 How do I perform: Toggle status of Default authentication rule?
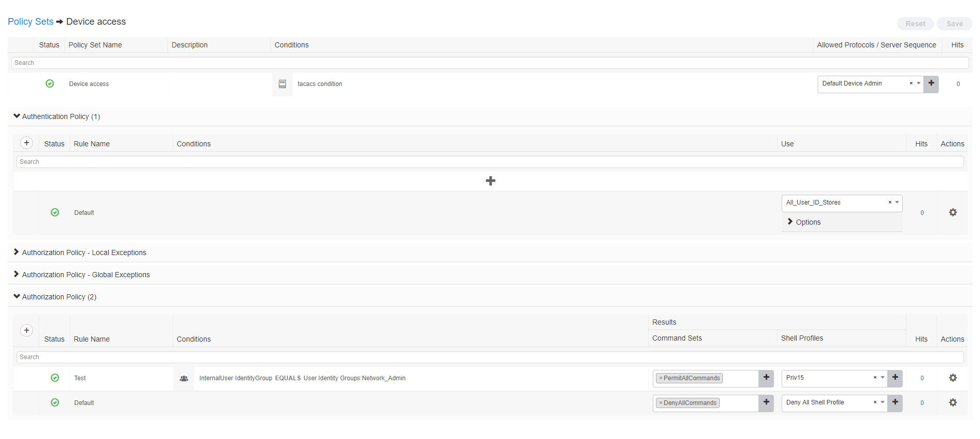[55, 212]
